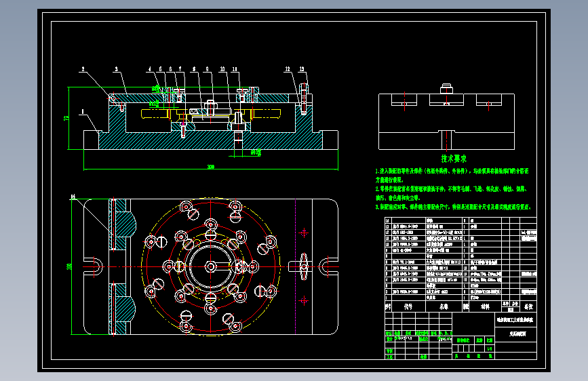Pick the magenta dashed vertical line in top view
Screen dimensions: 588x381
(x=296, y=266)
